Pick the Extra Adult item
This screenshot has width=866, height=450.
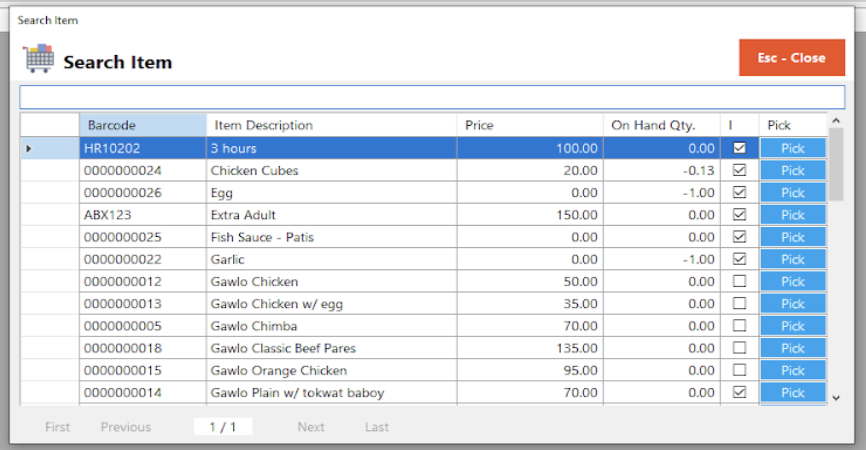[x=792, y=215]
